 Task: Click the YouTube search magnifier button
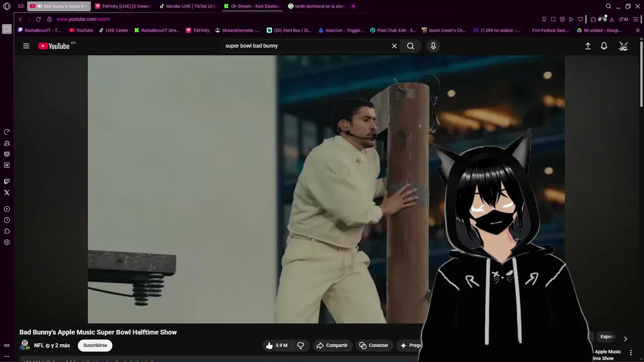pyautogui.click(x=411, y=46)
